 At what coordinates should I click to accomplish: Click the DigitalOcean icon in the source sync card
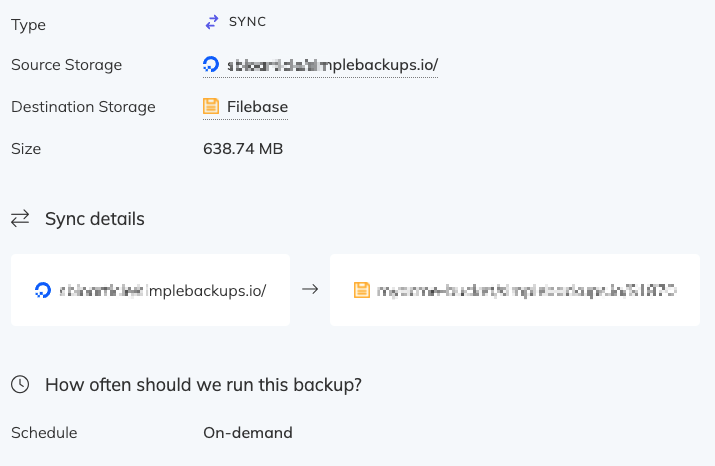42,291
